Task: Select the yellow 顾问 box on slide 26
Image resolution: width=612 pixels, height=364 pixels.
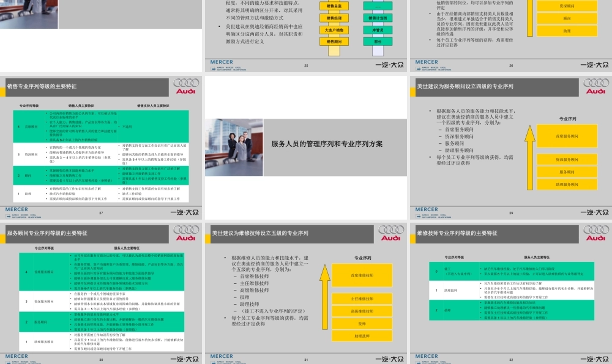Action: [567, 18]
